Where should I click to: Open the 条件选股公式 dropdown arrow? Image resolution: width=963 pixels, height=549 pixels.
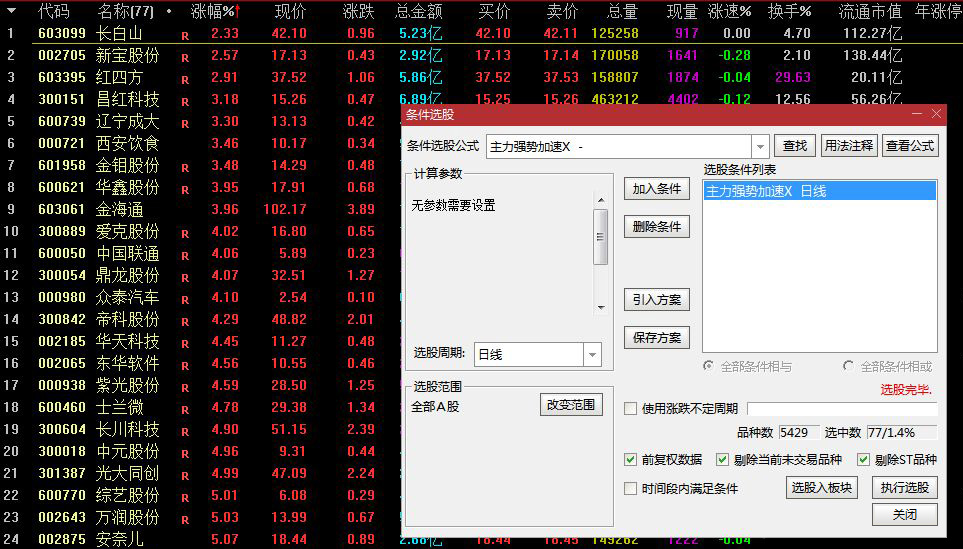click(x=760, y=147)
